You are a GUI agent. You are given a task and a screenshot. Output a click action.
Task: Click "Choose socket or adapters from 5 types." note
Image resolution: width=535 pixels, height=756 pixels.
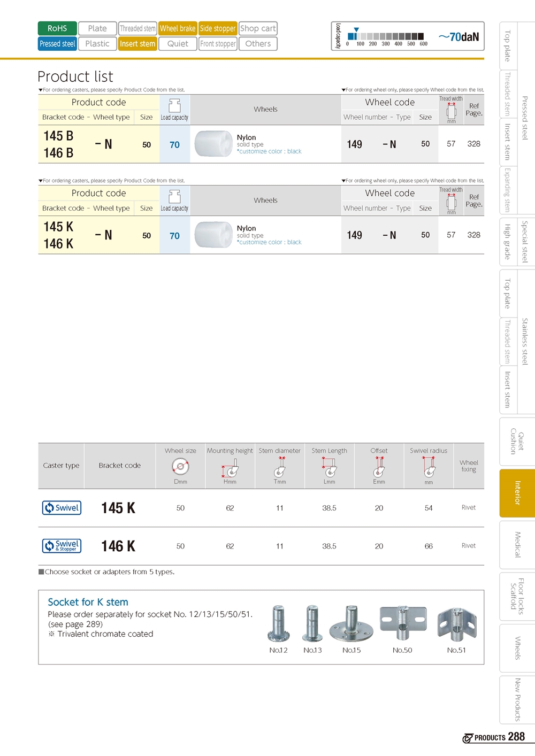point(106,572)
